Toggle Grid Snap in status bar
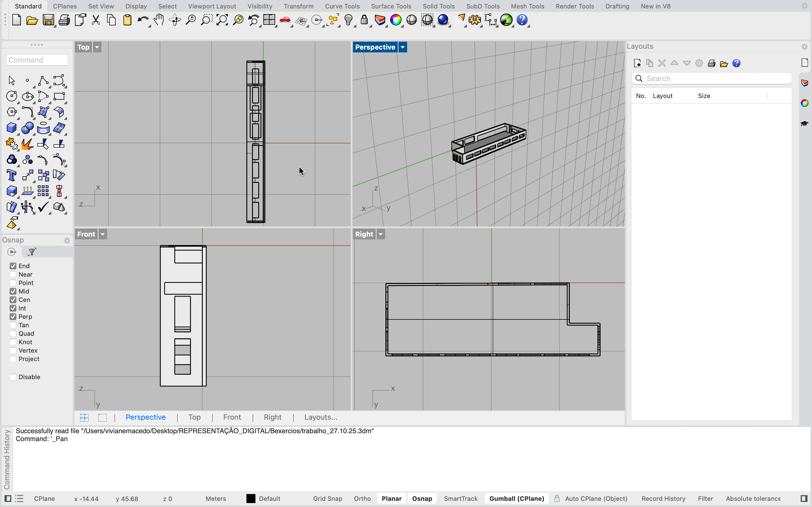This screenshot has width=812, height=507. click(x=327, y=499)
